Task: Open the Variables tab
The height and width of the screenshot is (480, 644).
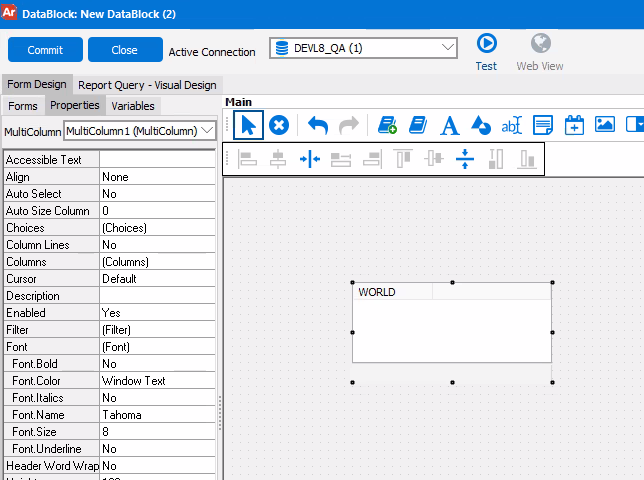Action: click(x=133, y=106)
